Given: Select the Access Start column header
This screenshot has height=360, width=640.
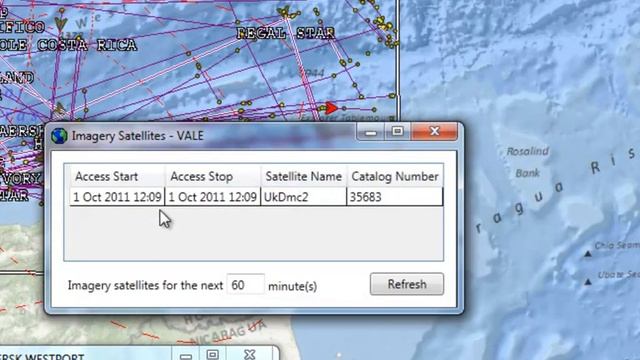Looking at the screenshot, I should 118,176.
